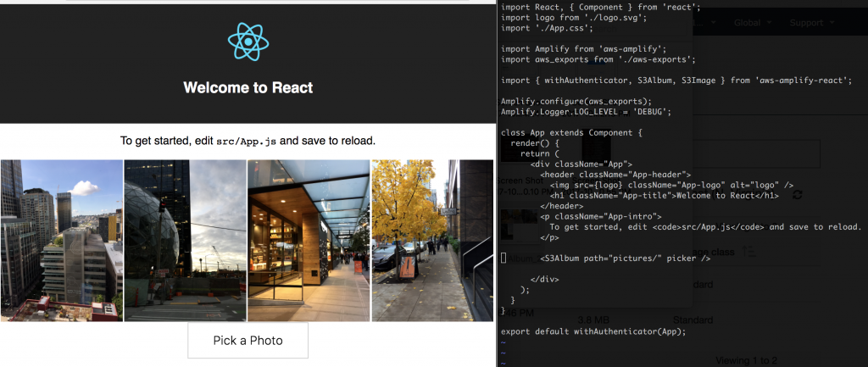
Task: Click the storage class sort icon
Action: [x=748, y=252]
